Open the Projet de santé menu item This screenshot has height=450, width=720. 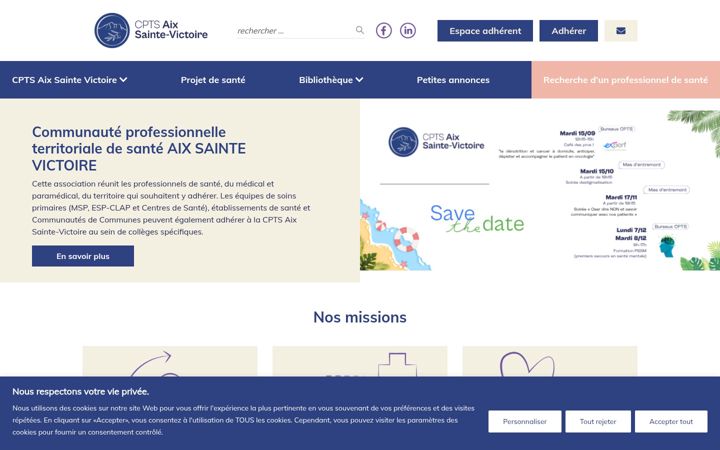(213, 80)
